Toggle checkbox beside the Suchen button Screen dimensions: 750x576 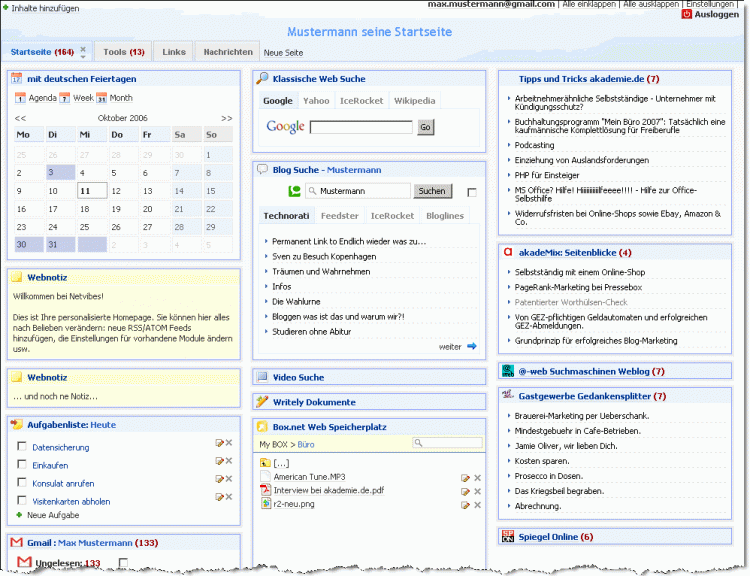click(x=472, y=192)
